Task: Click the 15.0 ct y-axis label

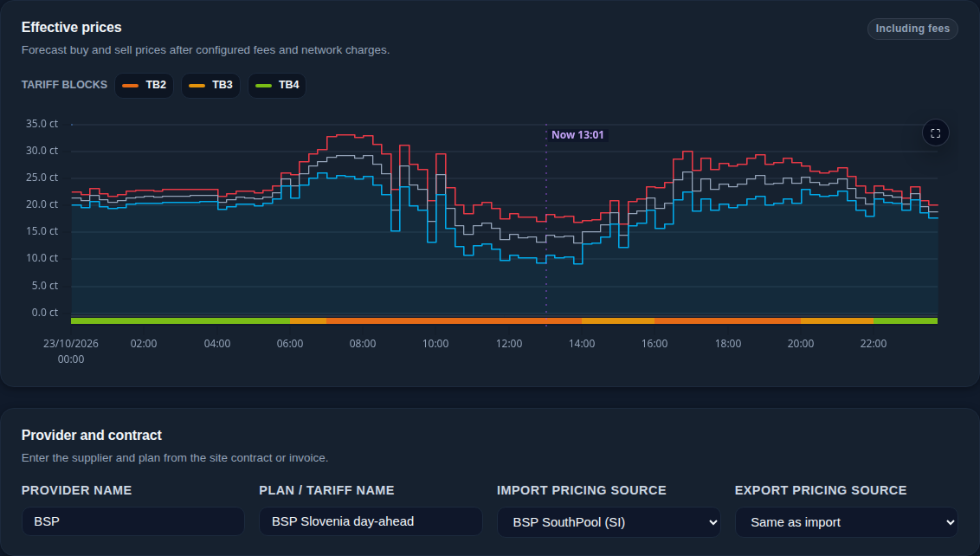Action: click(42, 231)
